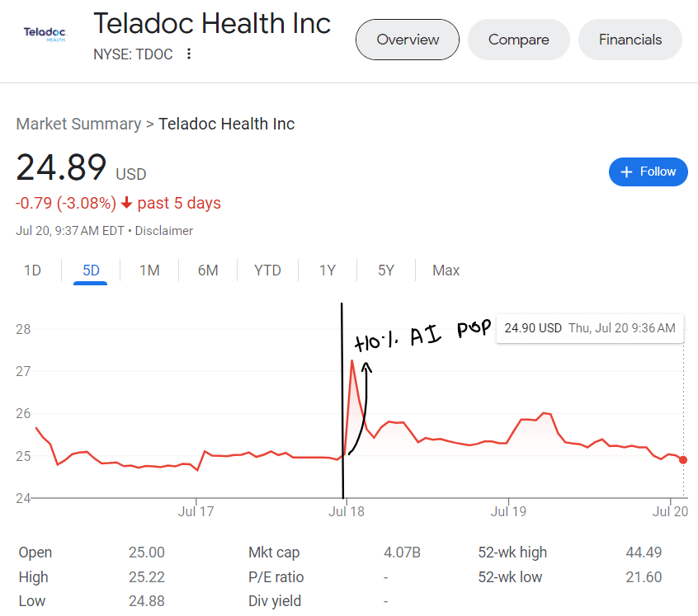Open the Financials section
This screenshot has height=616, width=698.
[x=630, y=39]
